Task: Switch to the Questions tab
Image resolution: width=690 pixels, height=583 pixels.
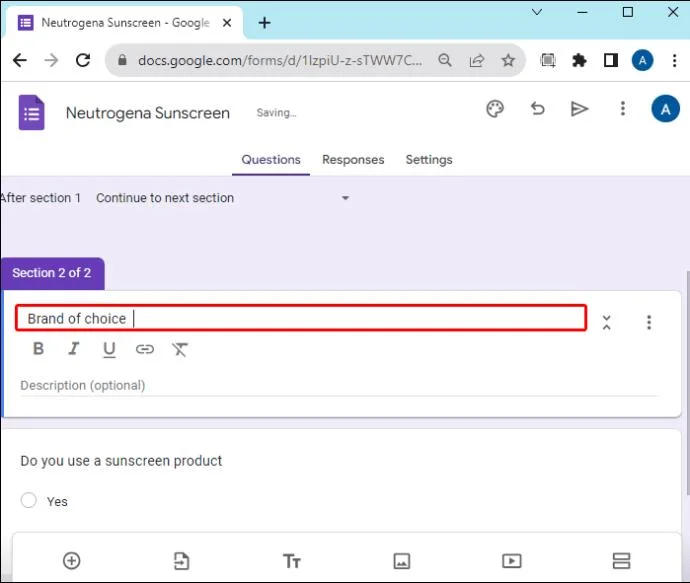Action: [271, 160]
